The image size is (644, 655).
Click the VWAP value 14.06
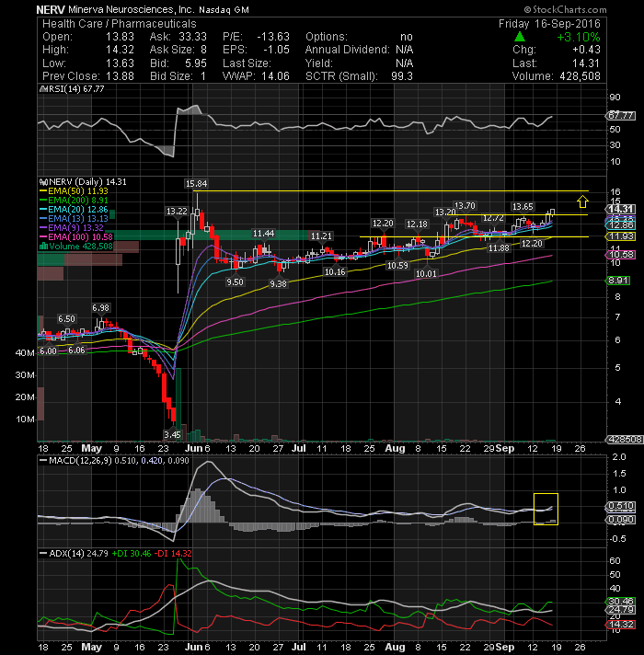pyautogui.click(x=275, y=76)
